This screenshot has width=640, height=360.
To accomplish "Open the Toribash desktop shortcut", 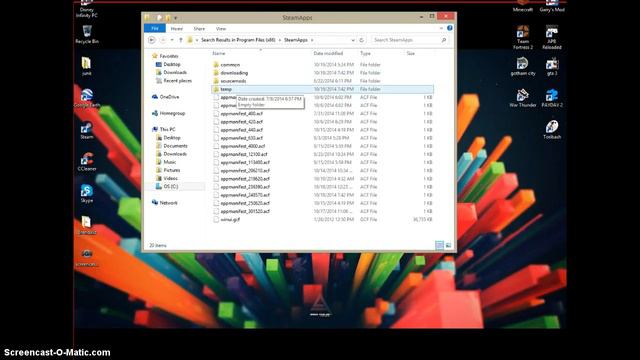I will pos(552,130).
